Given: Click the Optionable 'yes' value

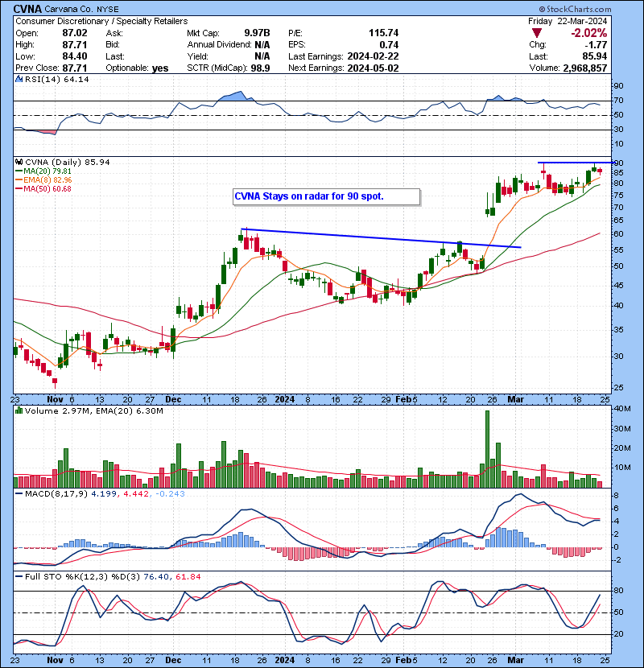Looking at the screenshot, I should (x=160, y=68).
